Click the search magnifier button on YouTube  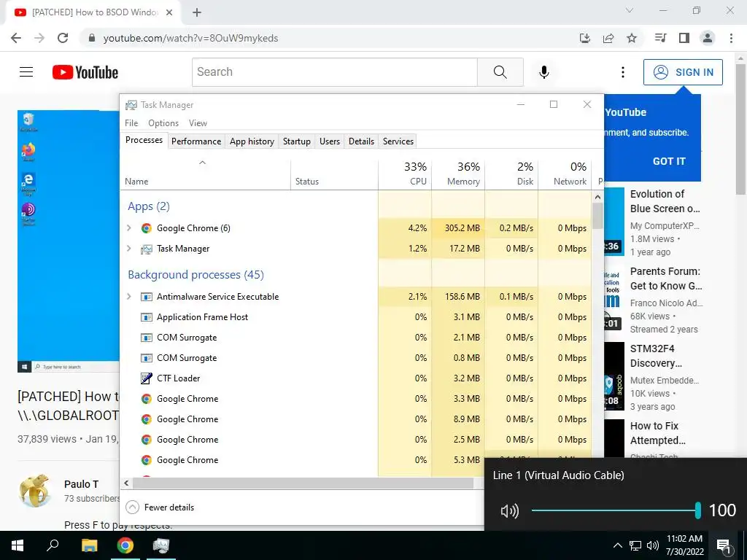[500, 72]
